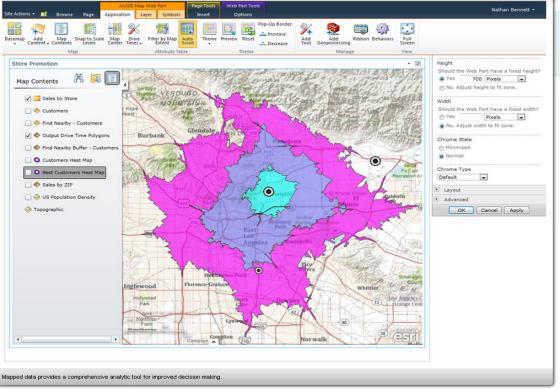Viewport: 560px width, 389px height.
Task: Click Add Geoprocessing in ribbon
Action: (334, 33)
